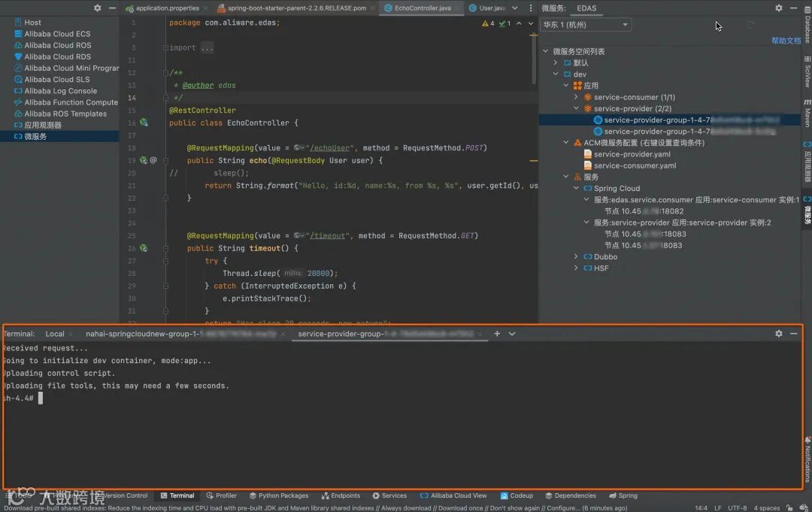812x512 pixels.
Task: Switch to EchoController.java tab
Action: (422, 8)
